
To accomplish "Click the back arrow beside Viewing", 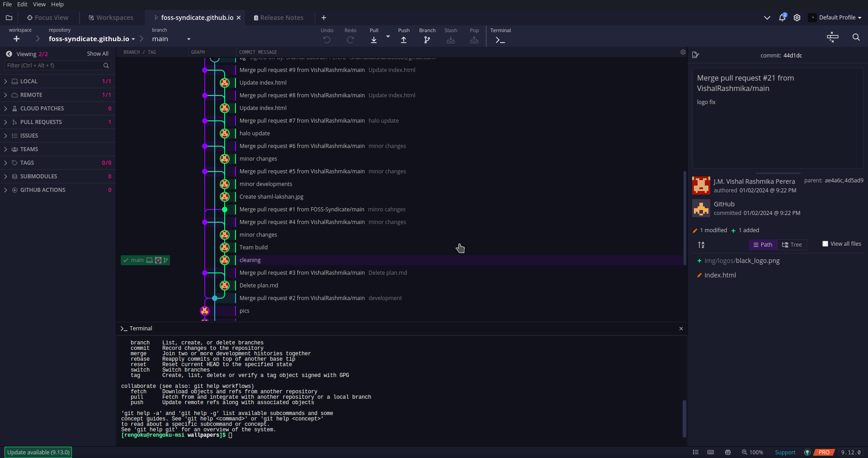I will coord(9,54).
